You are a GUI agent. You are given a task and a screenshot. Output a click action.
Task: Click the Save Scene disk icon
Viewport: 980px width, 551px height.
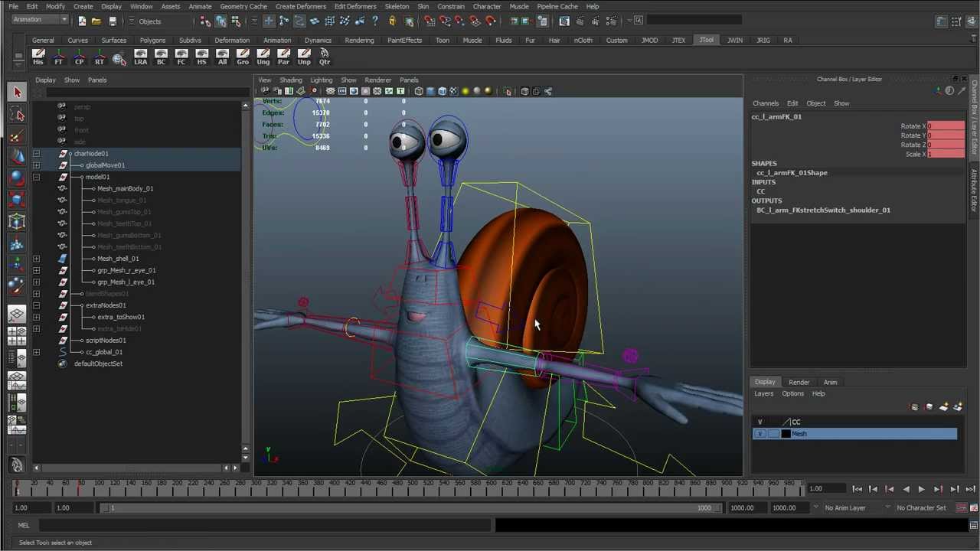[x=112, y=21]
